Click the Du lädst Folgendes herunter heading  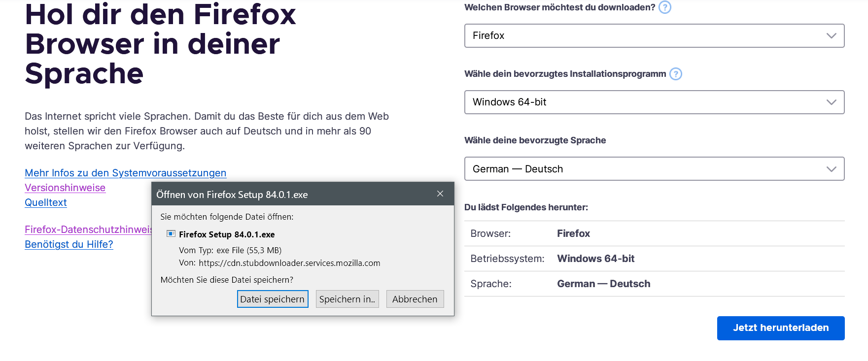click(x=526, y=207)
